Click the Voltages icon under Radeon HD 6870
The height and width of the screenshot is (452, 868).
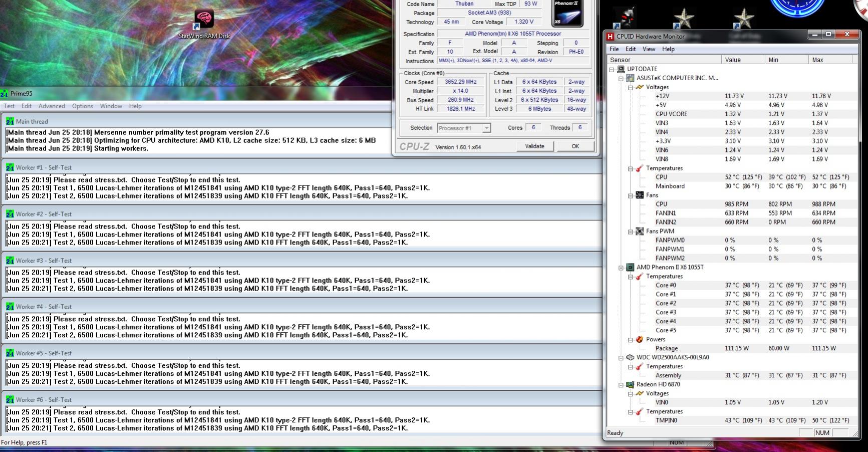(x=640, y=393)
